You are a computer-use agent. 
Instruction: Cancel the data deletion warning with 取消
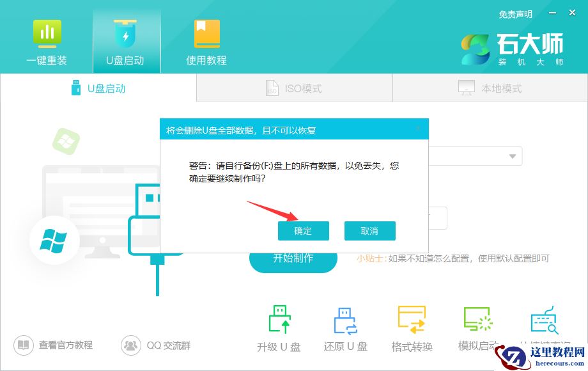pyautogui.click(x=370, y=231)
